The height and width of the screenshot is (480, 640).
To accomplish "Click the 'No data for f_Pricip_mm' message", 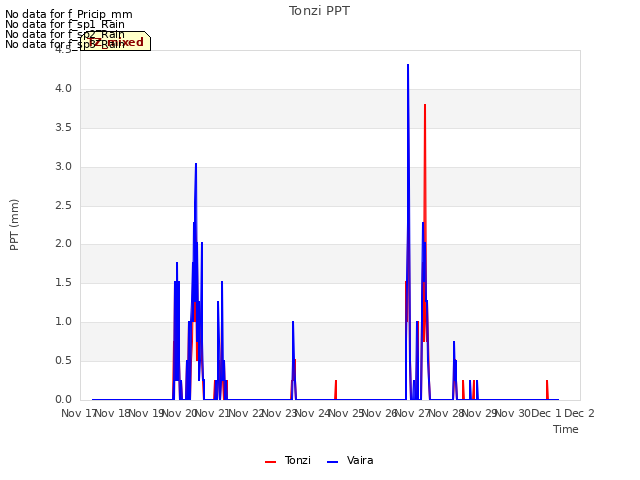I will pos(69,14).
